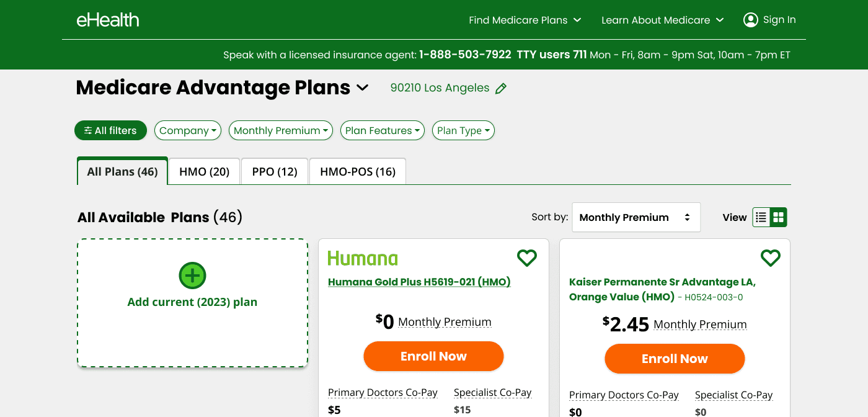Viewport: 868px width, 417px height.
Task: Click phone number 1-888-503-7922
Action: [465, 55]
